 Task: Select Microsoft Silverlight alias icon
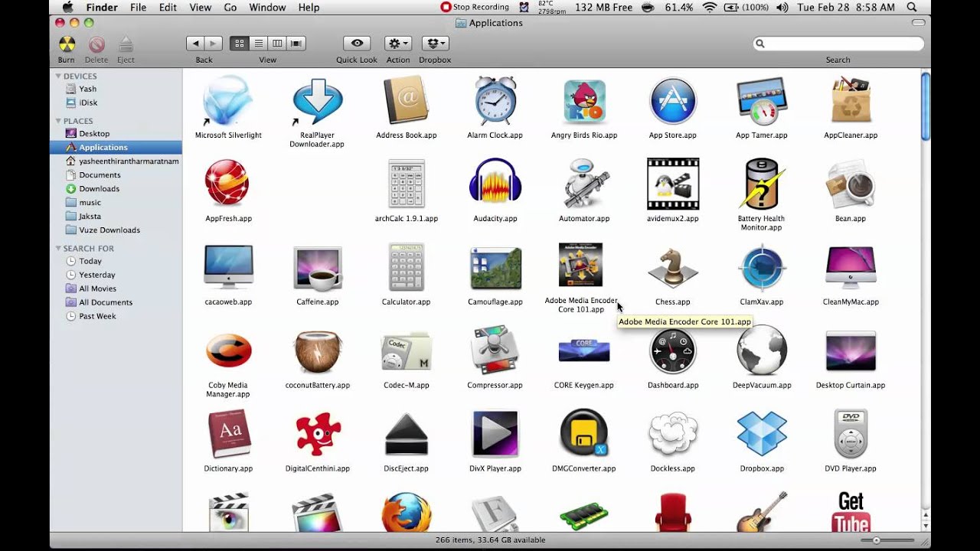(227, 101)
